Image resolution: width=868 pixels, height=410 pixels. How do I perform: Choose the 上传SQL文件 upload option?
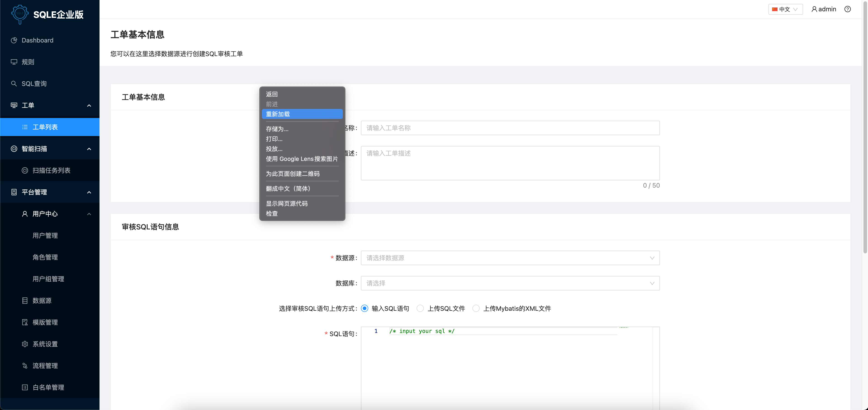click(x=420, y=308)
